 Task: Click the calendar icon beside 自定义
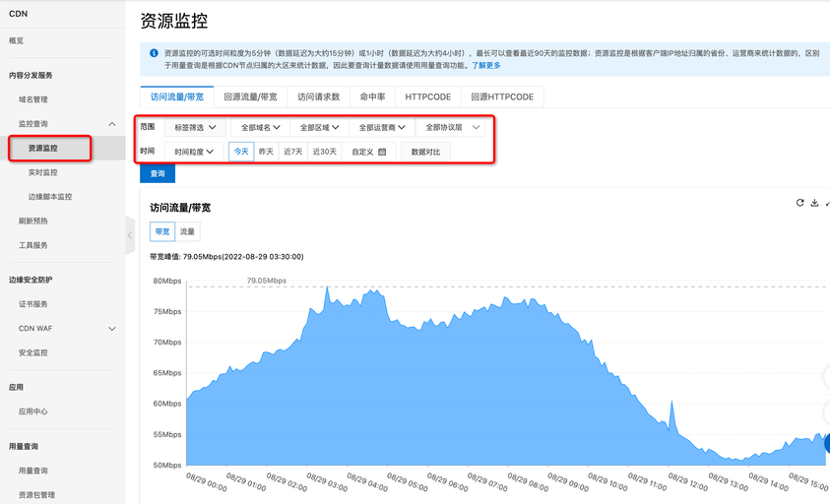382,152
